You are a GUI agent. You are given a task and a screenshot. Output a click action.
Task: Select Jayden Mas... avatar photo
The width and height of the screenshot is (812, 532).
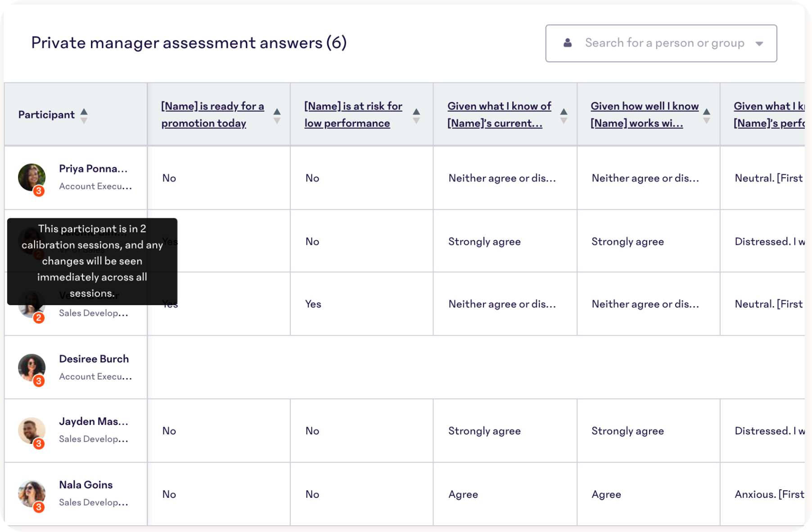click(31, 429)
